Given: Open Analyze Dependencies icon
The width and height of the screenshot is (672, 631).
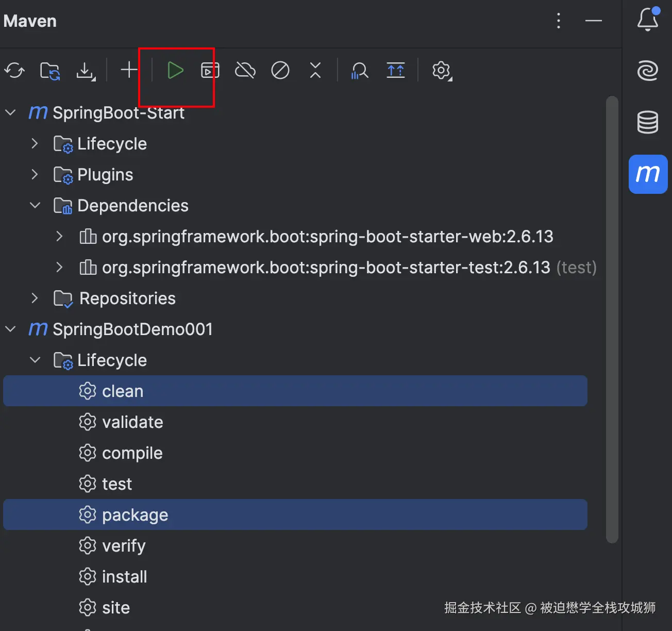Looking at the screenshot, I should (x=360, y=71).
